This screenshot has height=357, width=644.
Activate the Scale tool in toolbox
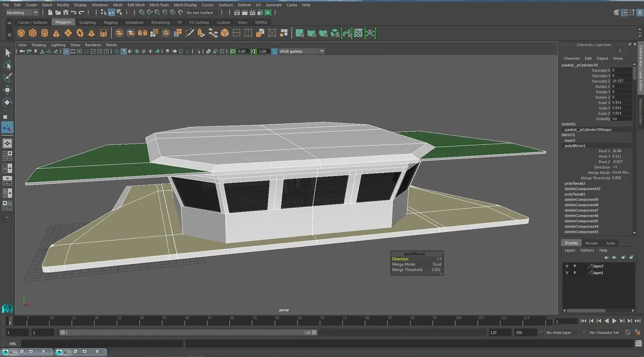8,115
